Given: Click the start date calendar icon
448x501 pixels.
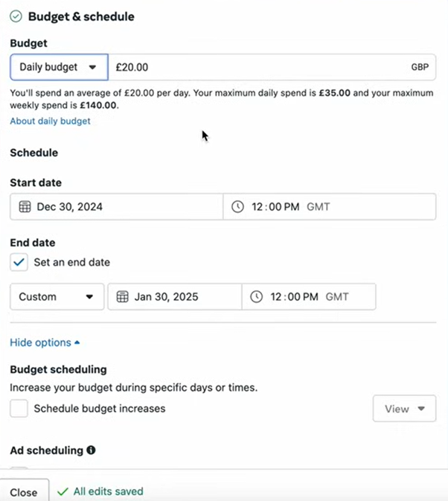Looking at the screenshot, I should pyautogui.click(x=25, y=207).
